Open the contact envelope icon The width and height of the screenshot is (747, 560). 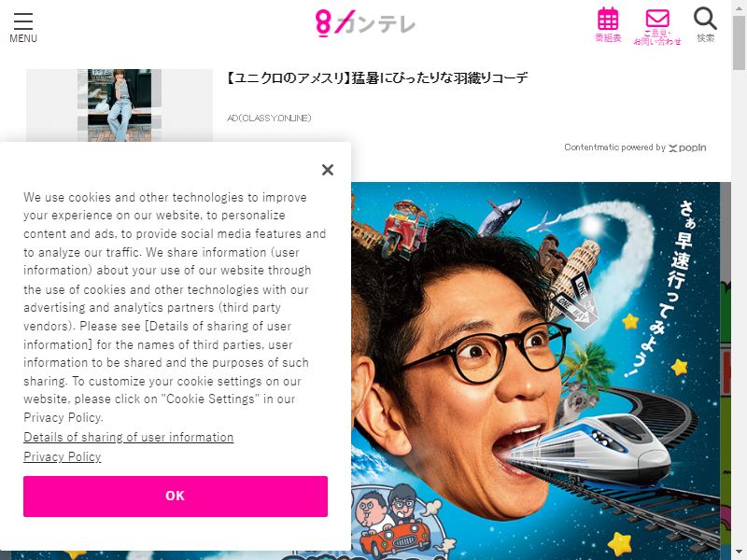click(657, 27)
